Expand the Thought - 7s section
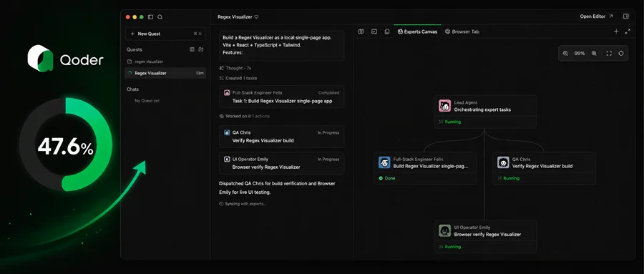644x274 pixels. pos(235,68)
